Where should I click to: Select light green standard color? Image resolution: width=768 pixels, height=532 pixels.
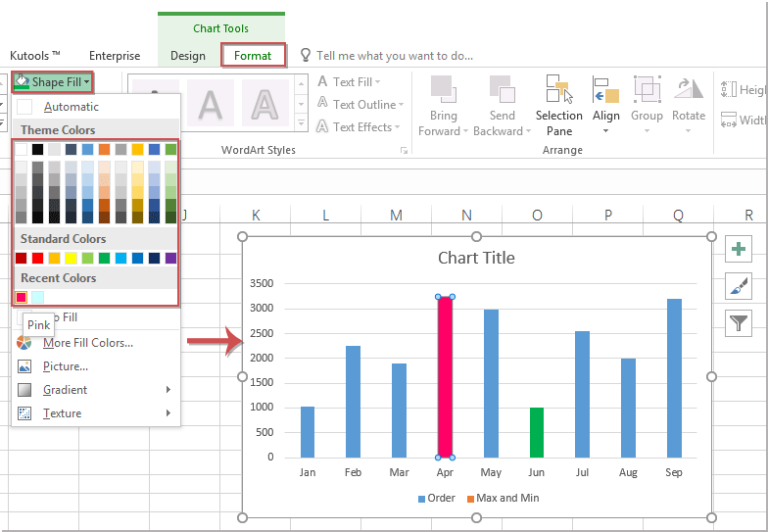88,258
